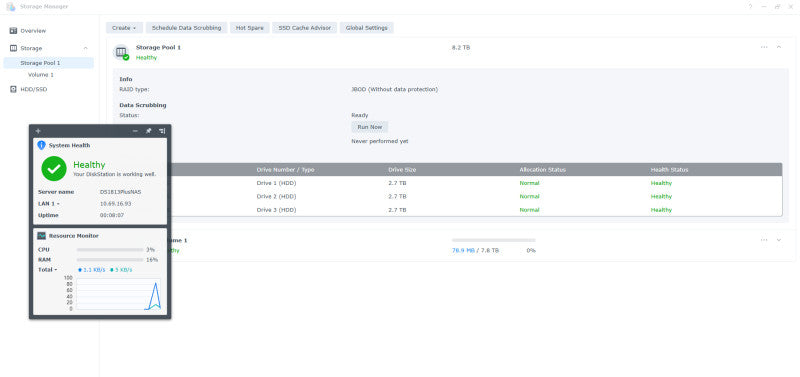The height and width of the screenshot is (377, 800).
Task: Click the widget panel collapse-to-side icon
Action: tap(162, 131)
